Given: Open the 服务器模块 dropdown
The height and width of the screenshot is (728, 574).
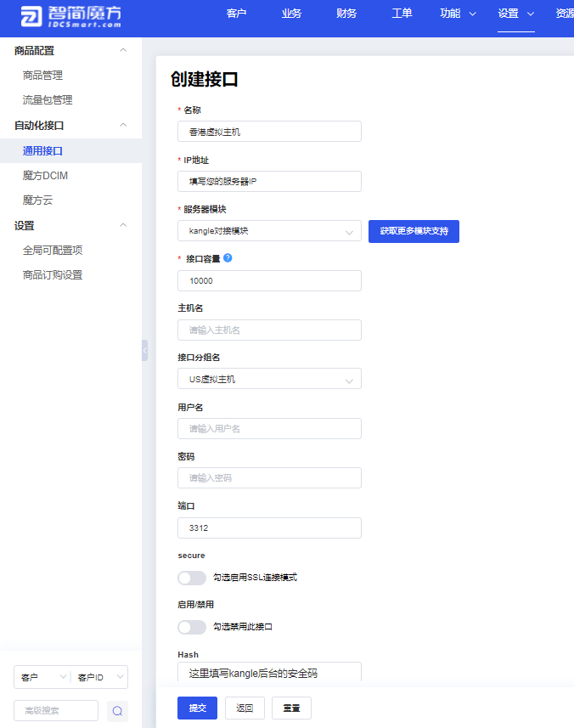Looking at the screenshot, I should (269, 231).
